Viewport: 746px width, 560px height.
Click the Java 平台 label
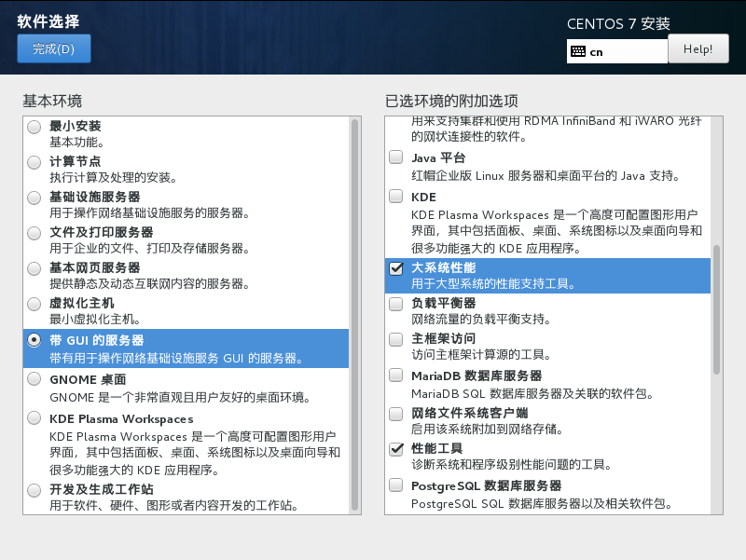point(438,157)
